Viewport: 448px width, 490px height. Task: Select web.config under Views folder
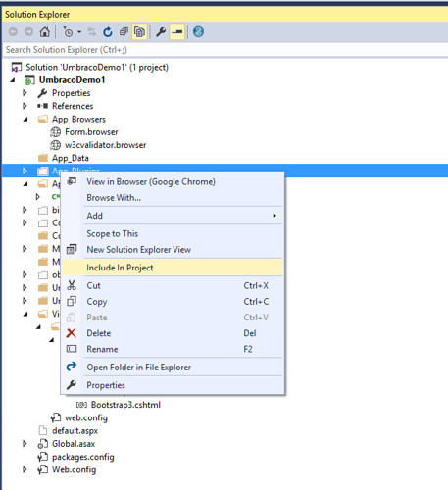click(86, 417)
